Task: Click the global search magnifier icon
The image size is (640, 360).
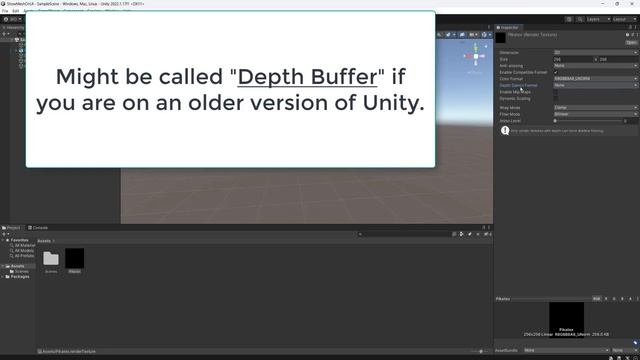Action: (580, 19)
